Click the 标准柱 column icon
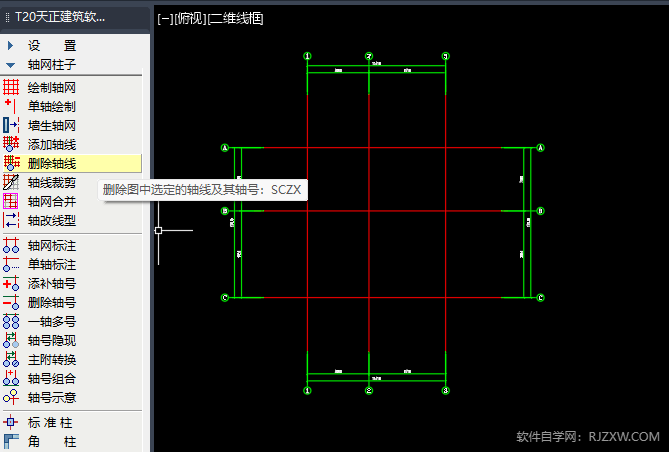Viewport: 669px width, 452px height. click(11, 423)
